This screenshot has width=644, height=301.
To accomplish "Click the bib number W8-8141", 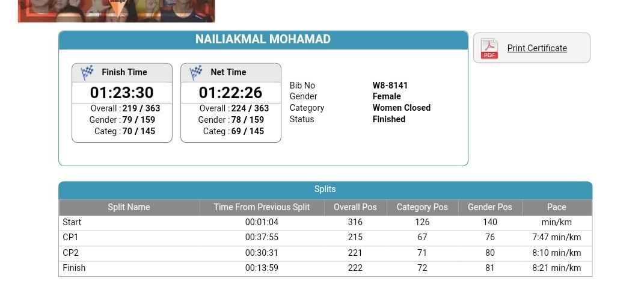I will click(x=390, y=85).
